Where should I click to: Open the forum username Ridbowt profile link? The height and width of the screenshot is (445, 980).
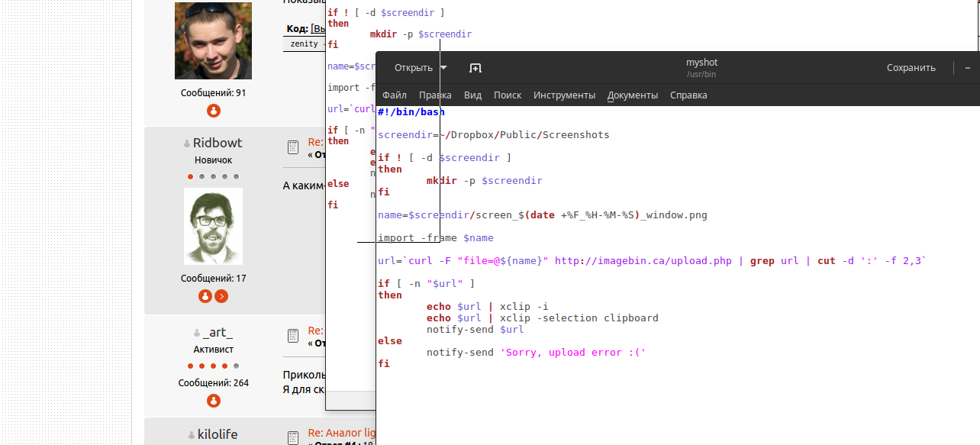(x=218, y=143)
